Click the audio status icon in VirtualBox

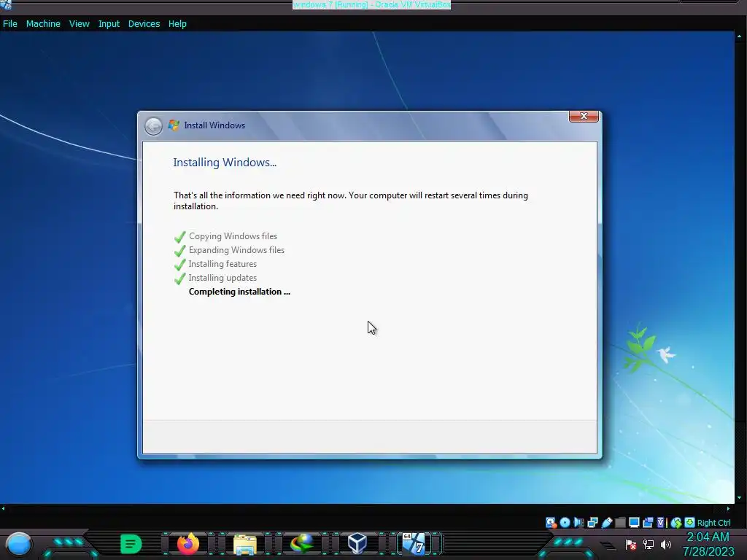[x=578, y=523]
